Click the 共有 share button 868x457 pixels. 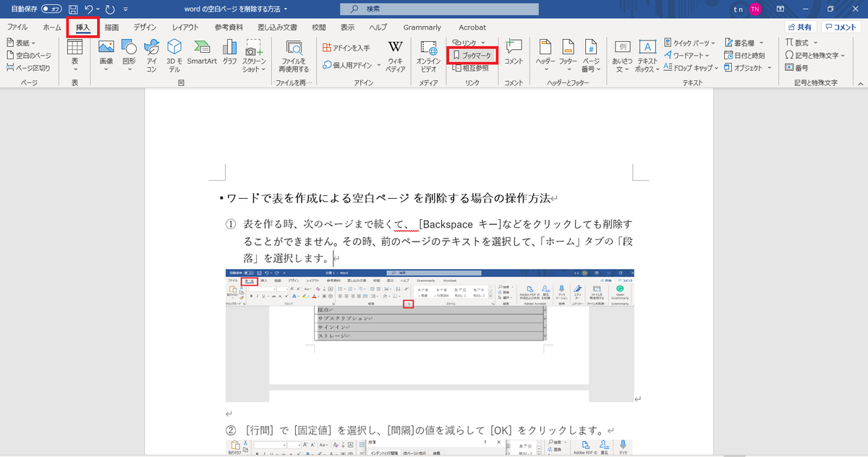[x=801, y=27]
